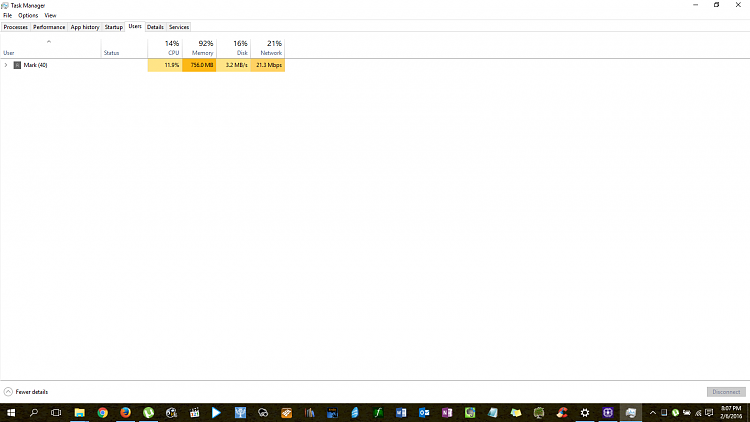Viewport: 750px width, 422px height.
Task: Click the Fewer details link
Action: point(32,392)
